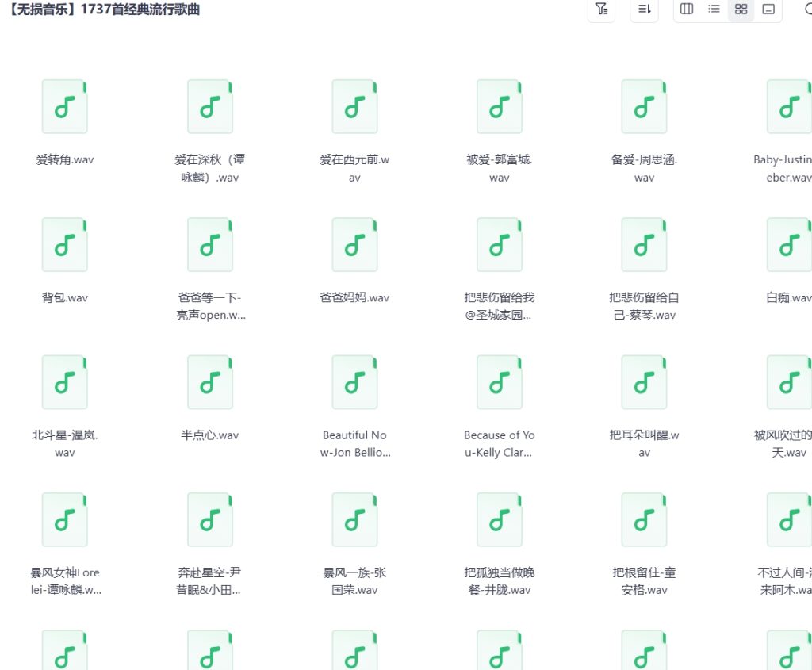
Task: Click the 爱在西元前.wav file icon
Action: click(x=354, y=107)
